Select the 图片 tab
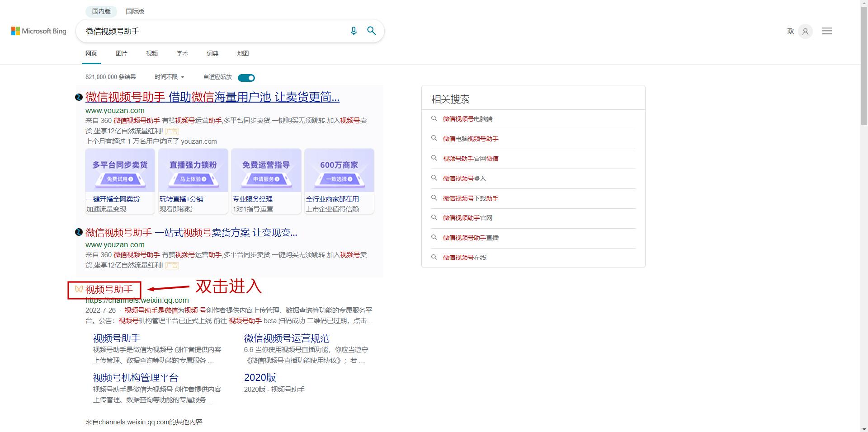This screenshot has height=432, width=868. click(x=122, y=53)
